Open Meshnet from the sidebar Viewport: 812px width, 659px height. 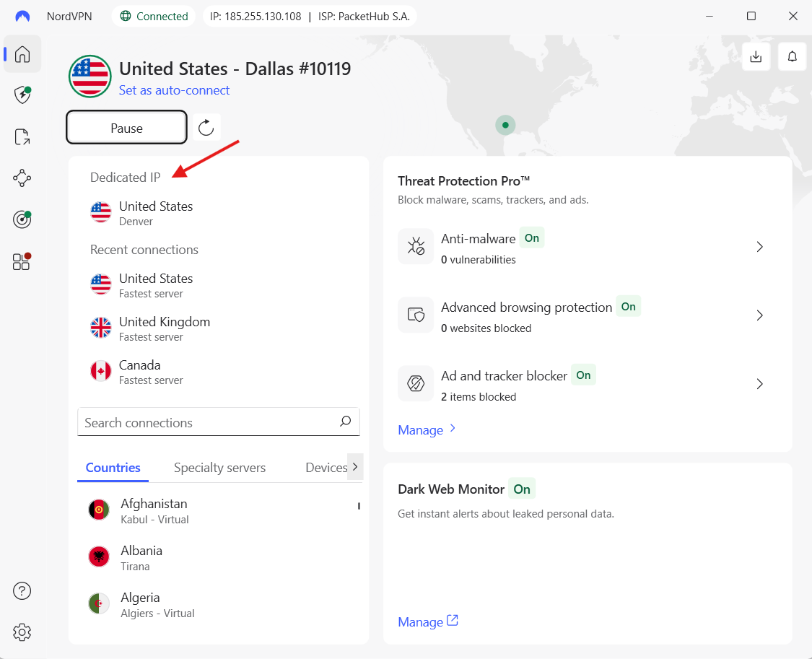22,178
